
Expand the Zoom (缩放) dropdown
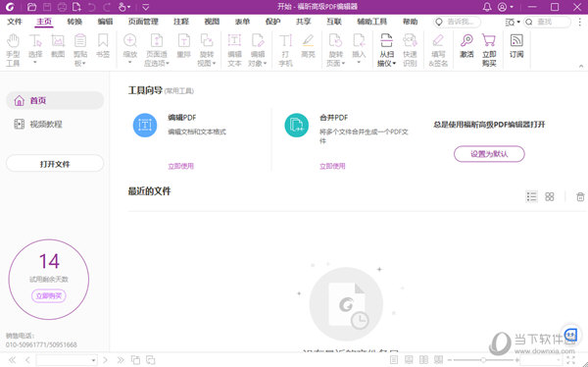tap(130, 63)
